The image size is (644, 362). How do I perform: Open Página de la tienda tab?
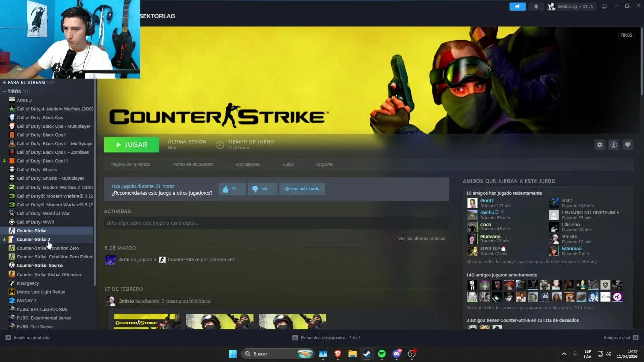130,164
